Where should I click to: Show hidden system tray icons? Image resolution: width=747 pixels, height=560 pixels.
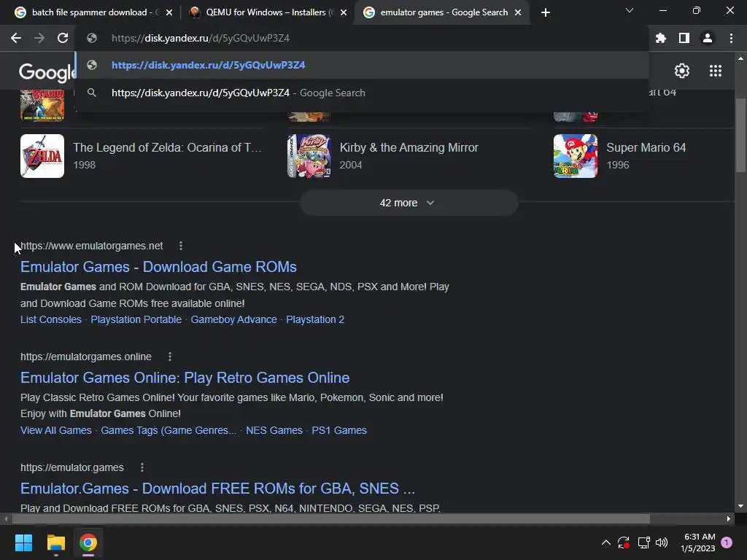pos(606,542)
